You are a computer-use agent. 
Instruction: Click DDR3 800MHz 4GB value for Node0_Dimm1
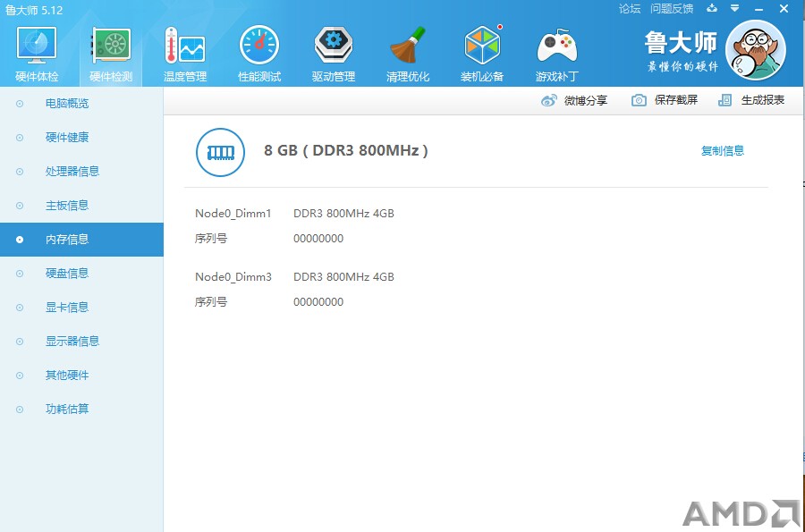tap(343, 214)
